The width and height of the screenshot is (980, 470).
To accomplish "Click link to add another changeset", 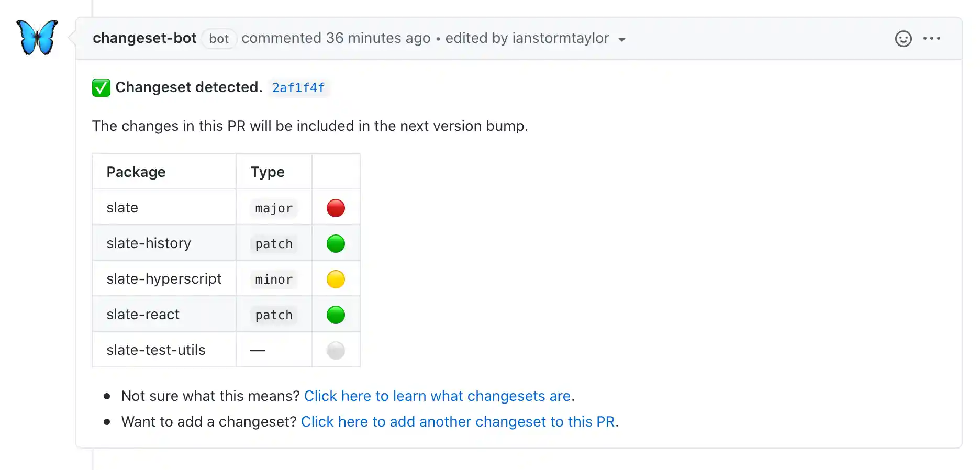I will (x=458, y=422).
